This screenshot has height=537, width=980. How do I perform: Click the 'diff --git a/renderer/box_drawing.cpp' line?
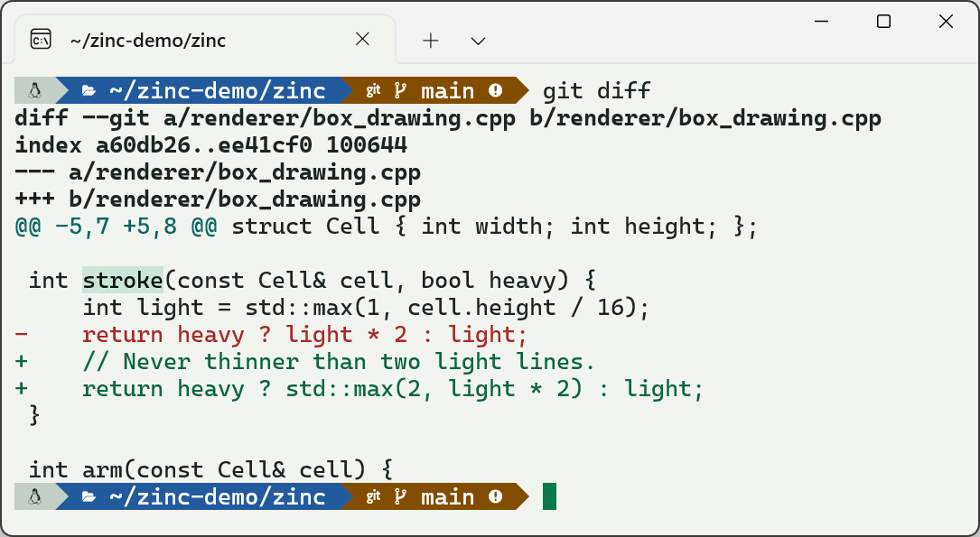(x=447, y=118)
